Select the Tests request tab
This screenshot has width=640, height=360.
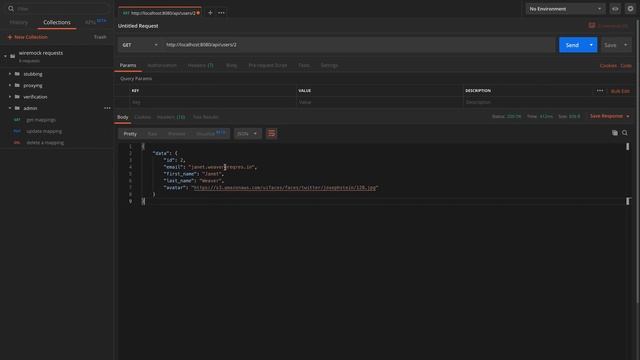point(304,65)
